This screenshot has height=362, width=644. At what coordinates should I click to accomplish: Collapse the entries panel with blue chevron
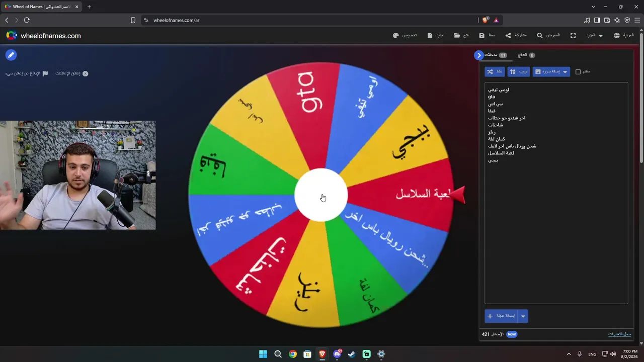click(478, 55)
